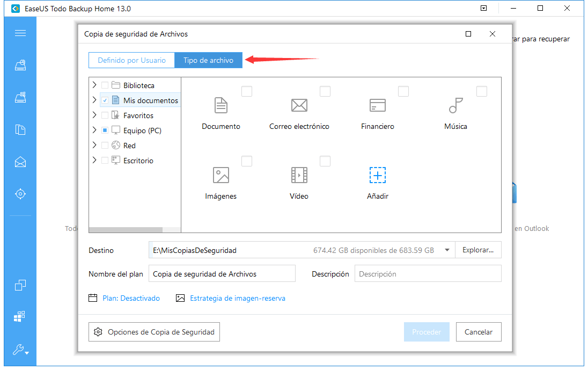Open the Destino path dropdown arrow
The height and width of the screenshot is (370, 588).
[x=447, y=250]
